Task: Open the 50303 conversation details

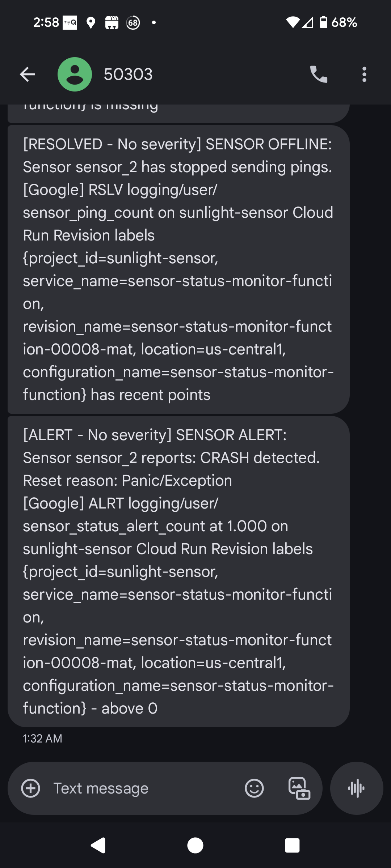Action: [128, 75]
